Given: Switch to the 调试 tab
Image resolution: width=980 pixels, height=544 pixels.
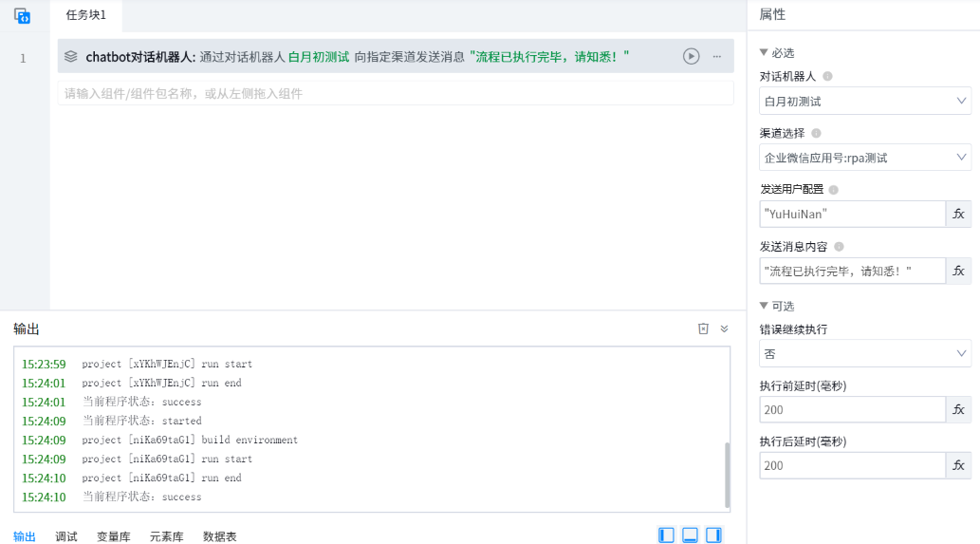Looking at the screenshot, I should pos(66,536).
